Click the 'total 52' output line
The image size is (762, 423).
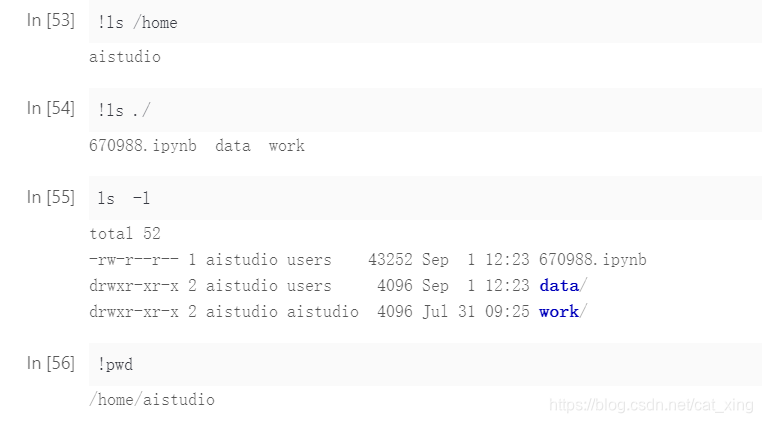coord(125,233)
